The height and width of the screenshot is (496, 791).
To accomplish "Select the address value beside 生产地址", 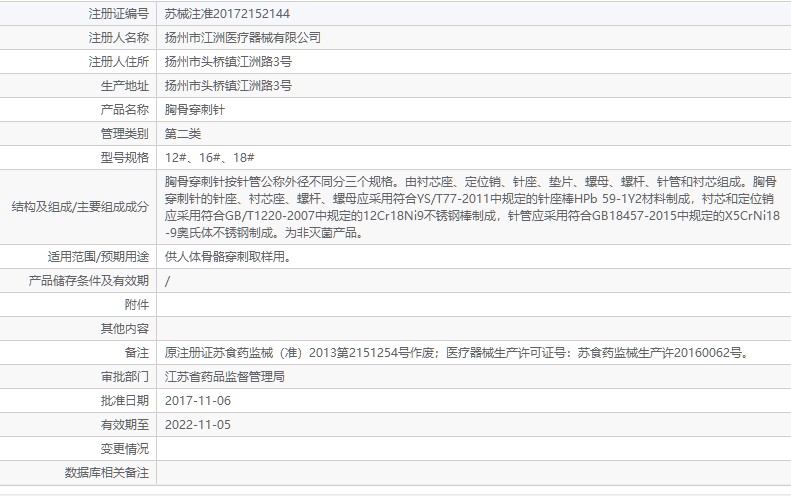I will [228, 86].
